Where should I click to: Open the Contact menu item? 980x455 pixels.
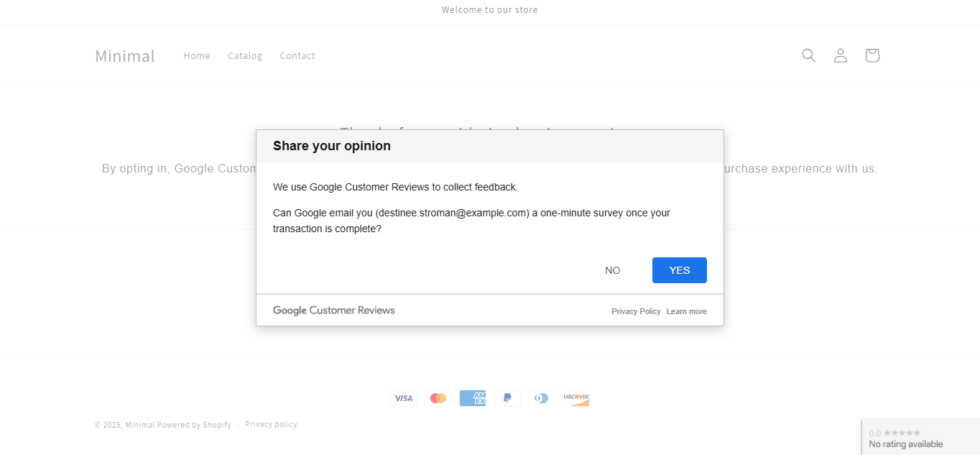(x=297, y=55)
